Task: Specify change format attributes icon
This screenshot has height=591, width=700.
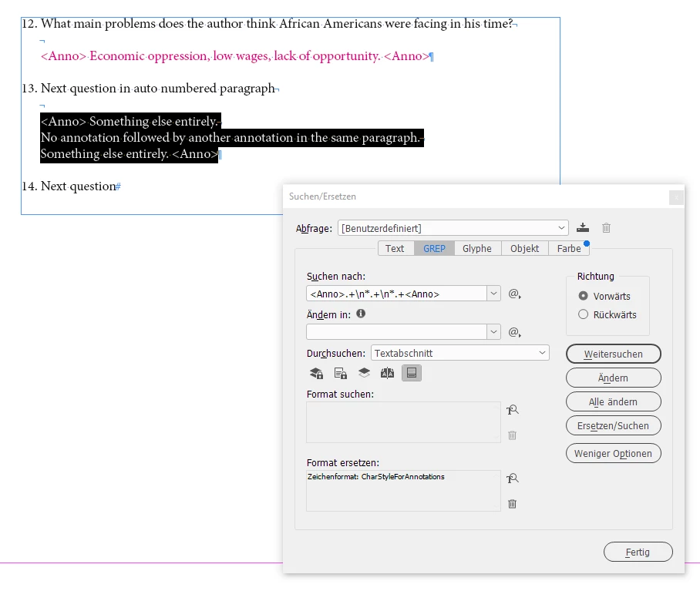Action: click(x=513, y=479)
